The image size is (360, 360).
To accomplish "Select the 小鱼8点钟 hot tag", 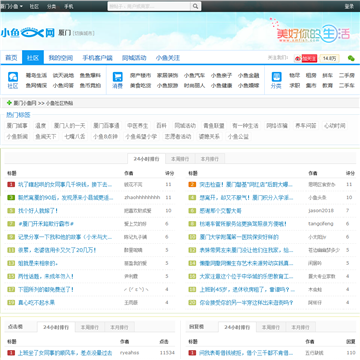I will coord(105,136).
